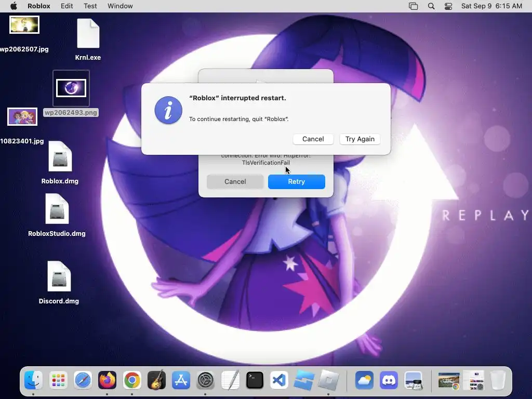This screenshot has width=532, height=399.
Task: Open the Test menu
Action: click(x=90, y=6)
